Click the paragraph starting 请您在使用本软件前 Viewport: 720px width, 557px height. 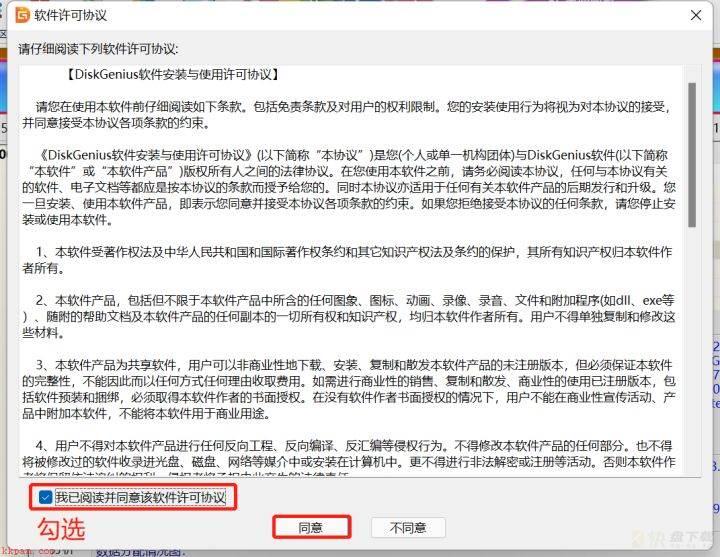[x=347, y=115]
